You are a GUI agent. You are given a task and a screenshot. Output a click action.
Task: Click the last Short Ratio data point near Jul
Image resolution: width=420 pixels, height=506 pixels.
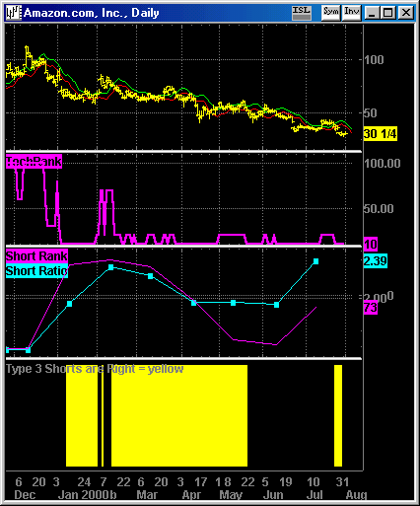pos(315,261)
